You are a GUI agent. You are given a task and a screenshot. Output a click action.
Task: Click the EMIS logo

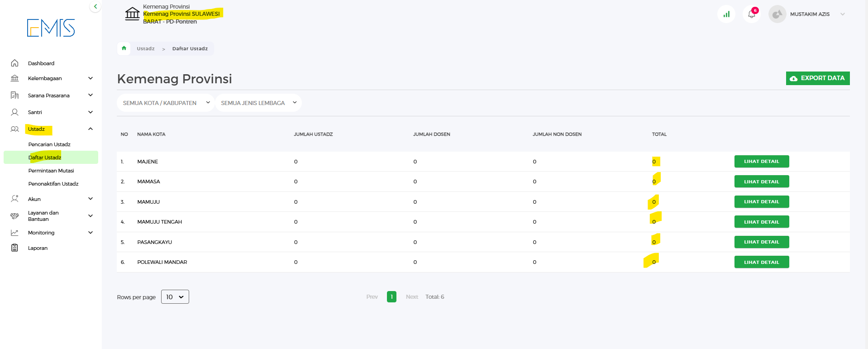[x=51, y=28]
